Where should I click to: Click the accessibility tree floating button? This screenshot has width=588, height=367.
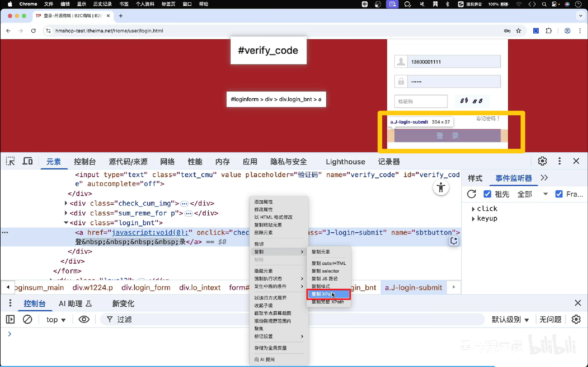pyautogui.click(x=441, y=188)
